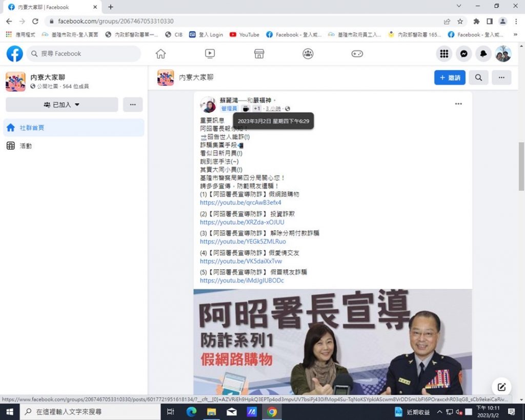Expand the 已加入 joined dropdown
Image resolution: width=525 pixels, height=420 pixels.
62,105
